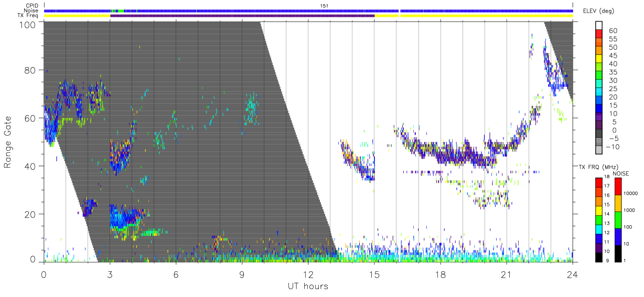This screenshot has height=297, width=644.
Task: Click the '−10' label on ELEV colorbar
Action: [x=612, y=147]
